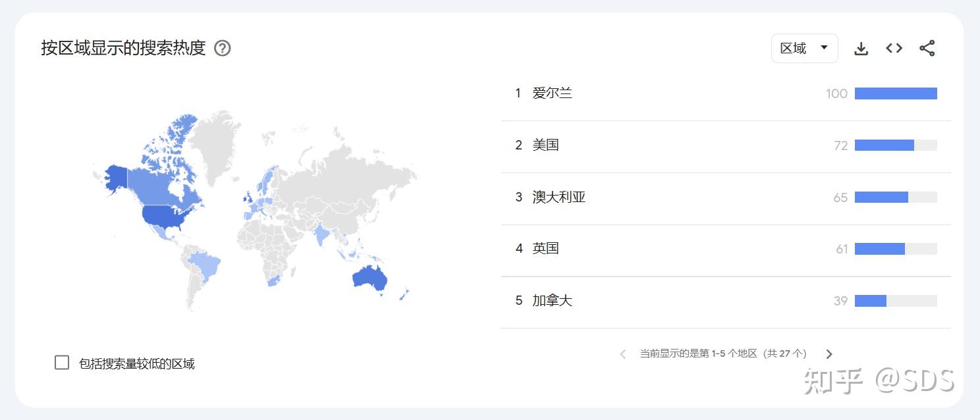This screenshot has height=420, width=980.
Task: Click Australia on the world map
Action: (x=369, y=279)
